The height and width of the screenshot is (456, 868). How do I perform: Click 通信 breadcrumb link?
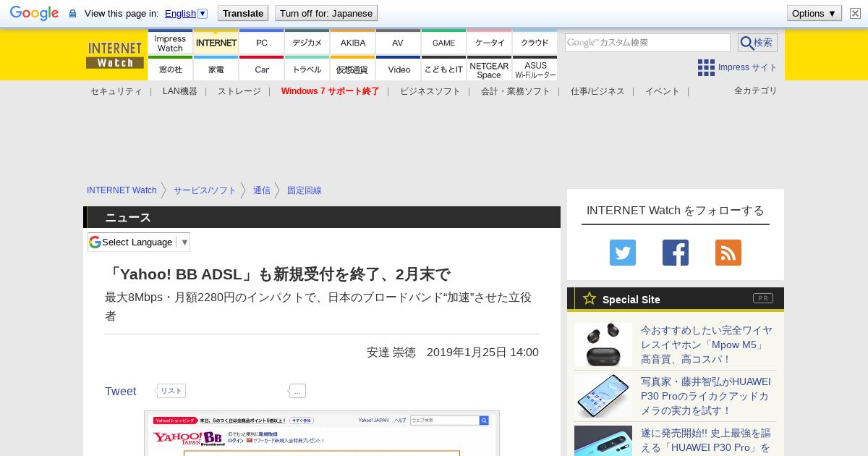tap(262, 190)
